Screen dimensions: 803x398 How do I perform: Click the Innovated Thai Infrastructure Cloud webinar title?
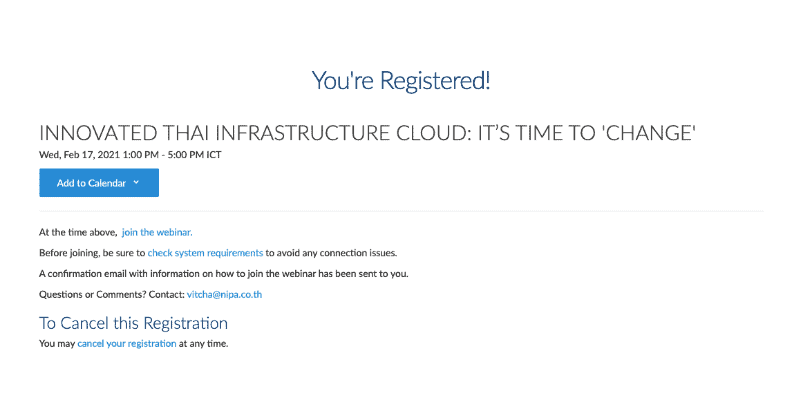368,133
